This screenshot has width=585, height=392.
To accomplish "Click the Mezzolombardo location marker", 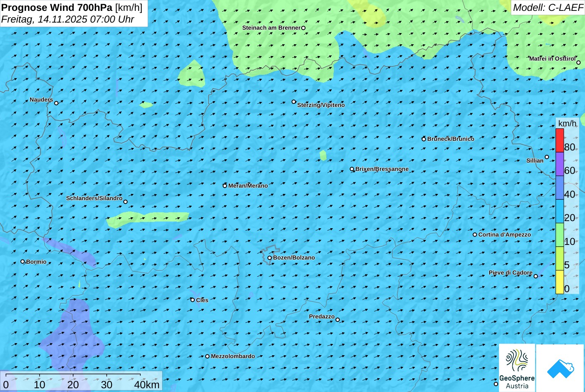I will [207, 356].
